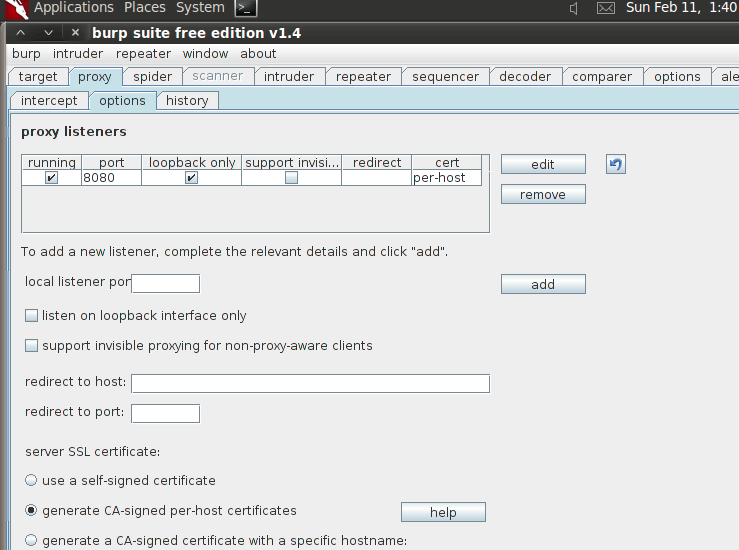The image size is (739, 550).
Task: Switch to the history sub-tab
Action: [187, 101]
